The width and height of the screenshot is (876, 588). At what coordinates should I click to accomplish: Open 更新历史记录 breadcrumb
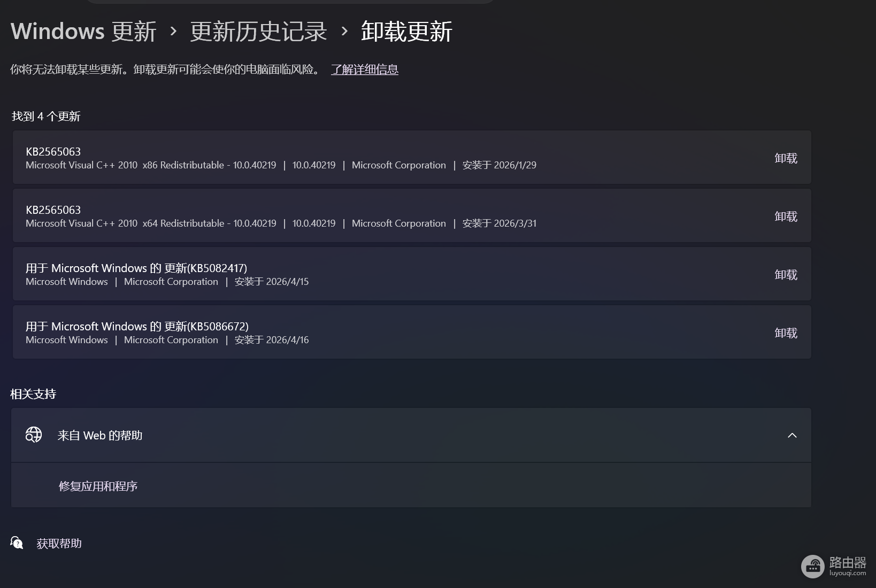coord(258,32)
